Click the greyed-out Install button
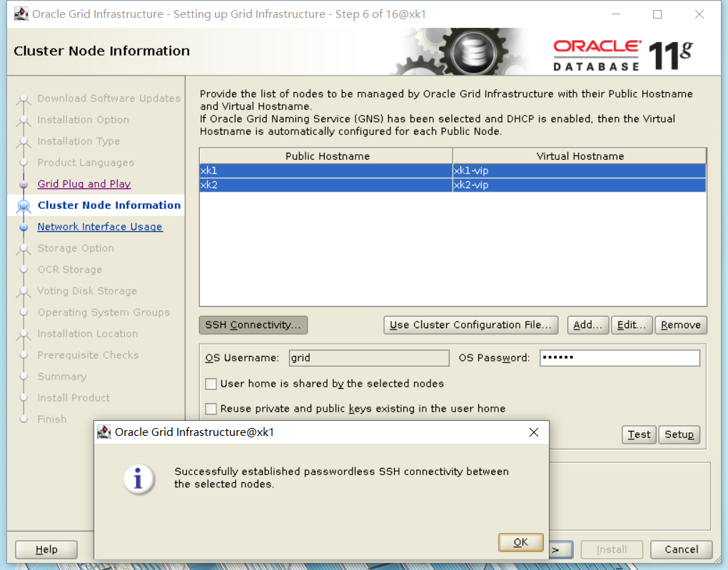This screenshot has height=570, width=728. coord(612,549)
